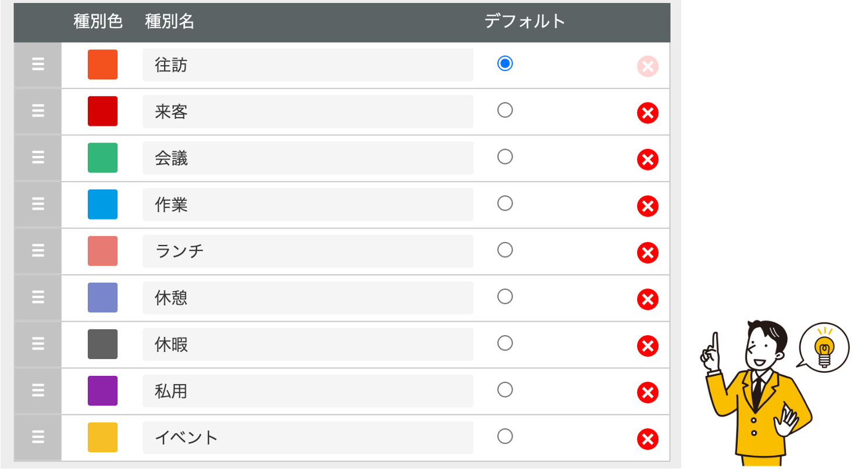Click the red delete icon for 作業
Screen dimensions: 868x469
(648, 206)
